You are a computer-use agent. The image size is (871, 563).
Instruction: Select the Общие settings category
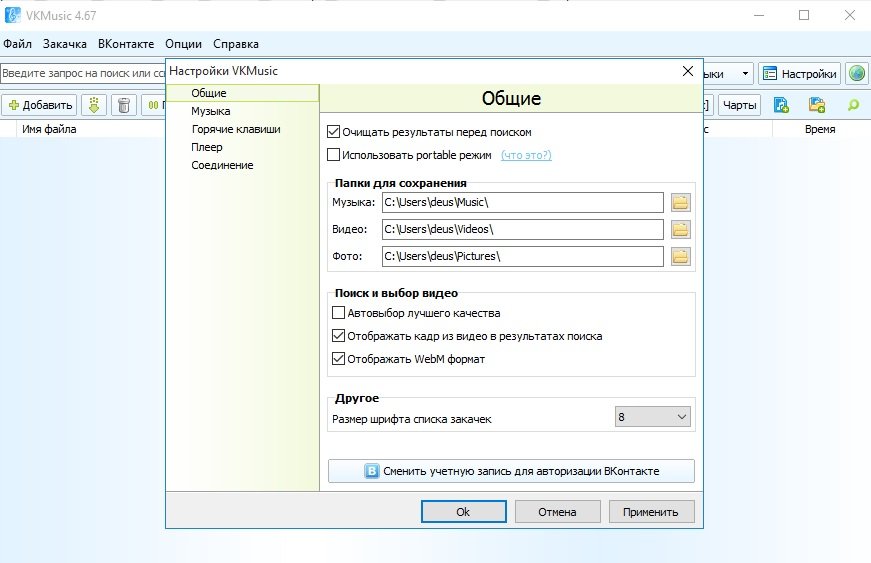243,93
